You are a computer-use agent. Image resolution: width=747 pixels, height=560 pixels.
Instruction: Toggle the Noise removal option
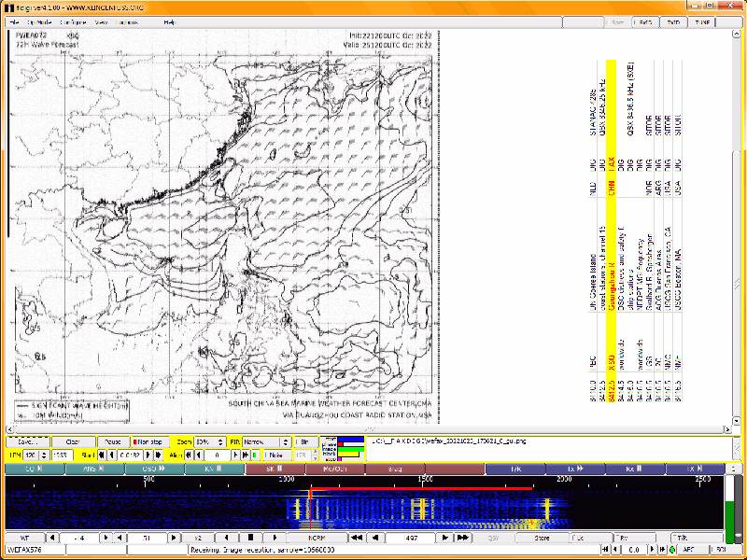pyautogui.click(x=277, y=455)
